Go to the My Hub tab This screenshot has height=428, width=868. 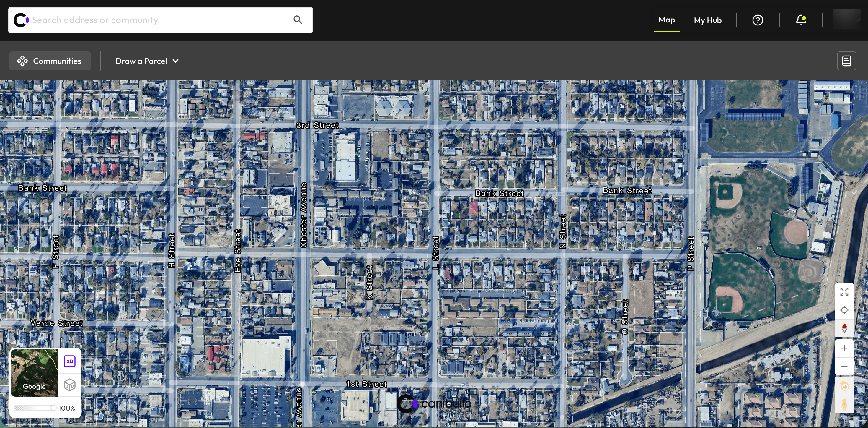(707, 20)
